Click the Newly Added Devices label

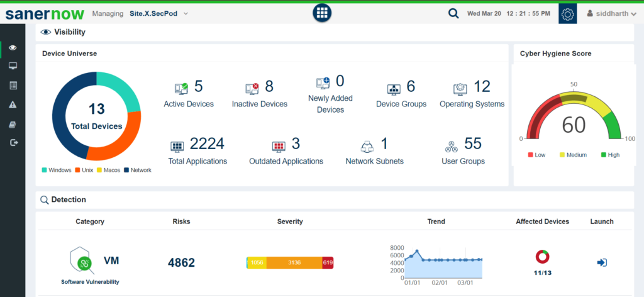click(x=330, y=104)
